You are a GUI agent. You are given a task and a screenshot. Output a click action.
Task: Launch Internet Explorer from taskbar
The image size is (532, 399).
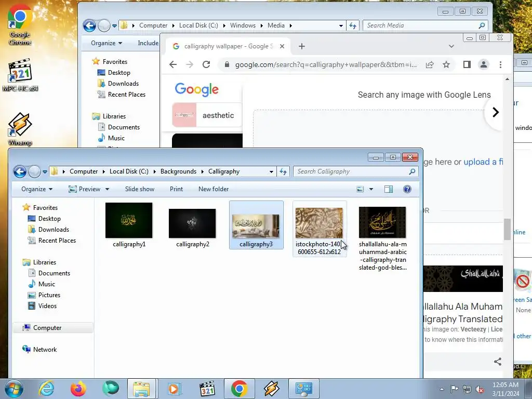(x=46, y=389)
